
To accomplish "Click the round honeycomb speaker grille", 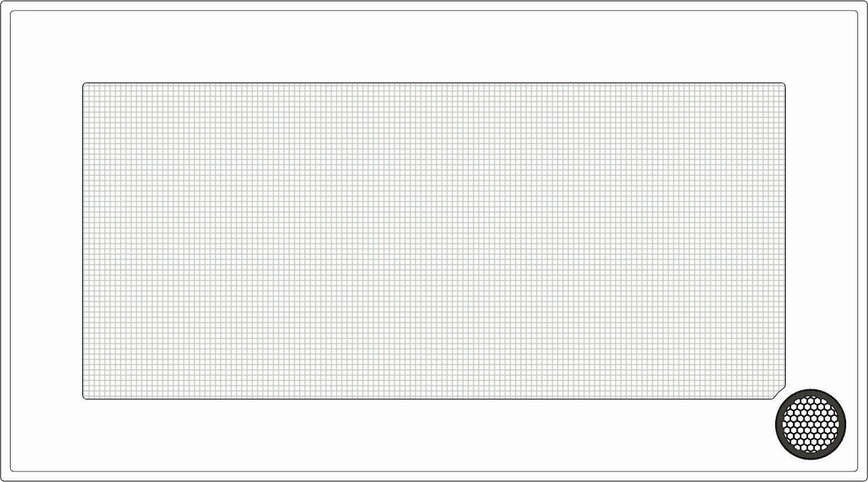I will point(811,424).
